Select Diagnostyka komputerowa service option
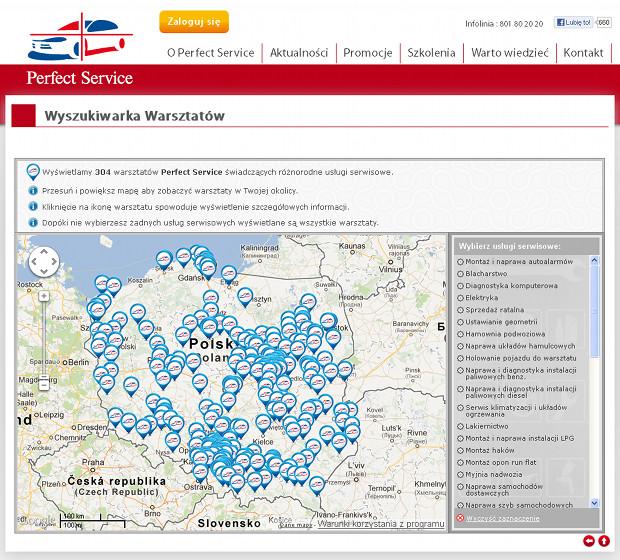The width and height of the screenshot is (620, 560). pyautogui.click(x=507, y=286)
